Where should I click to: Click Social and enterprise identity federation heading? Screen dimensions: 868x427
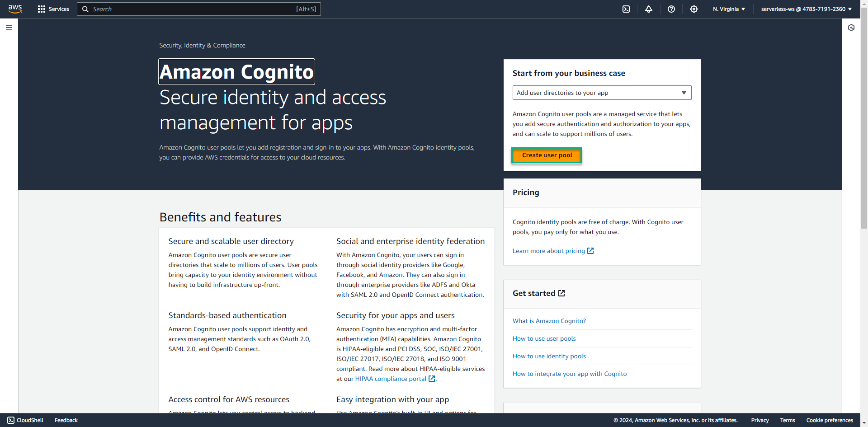pyautogui.click(x=410, y=241)
